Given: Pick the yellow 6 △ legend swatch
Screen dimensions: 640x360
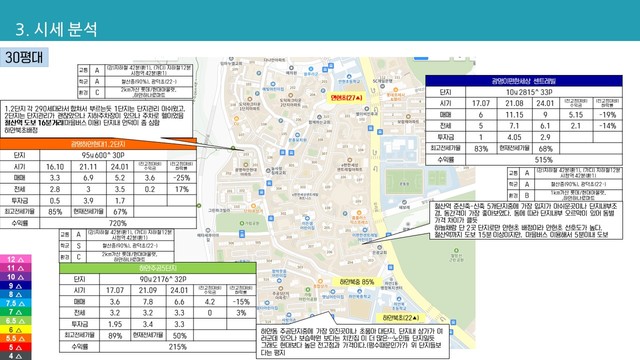Looking at the screenshot, I should tap(16, 330).
